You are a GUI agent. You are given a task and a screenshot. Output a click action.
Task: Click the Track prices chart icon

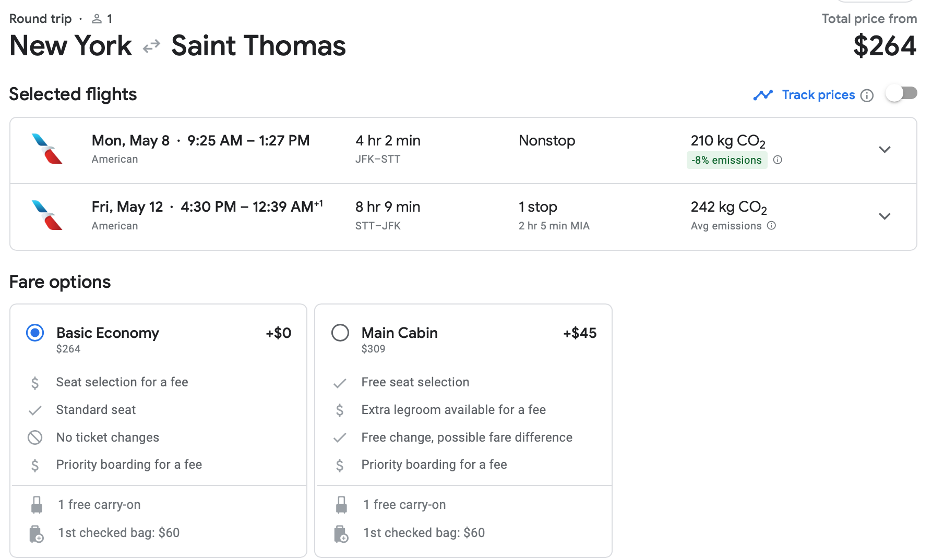tap(762, 95)
